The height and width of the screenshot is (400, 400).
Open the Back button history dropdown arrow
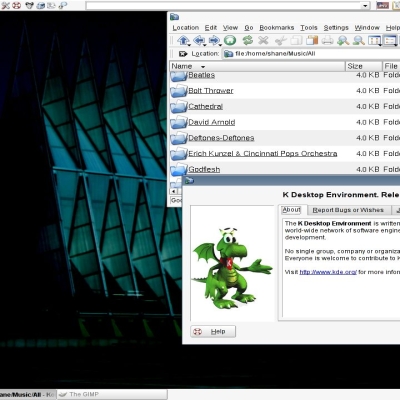click(205, 45)
